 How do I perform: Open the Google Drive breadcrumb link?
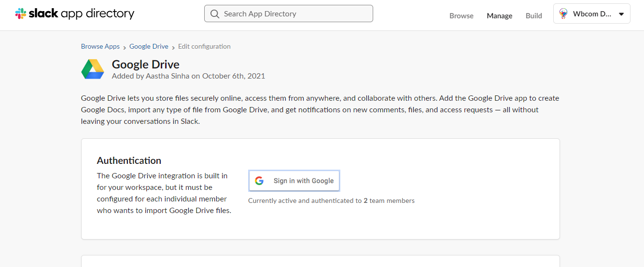tap(149, 47)
